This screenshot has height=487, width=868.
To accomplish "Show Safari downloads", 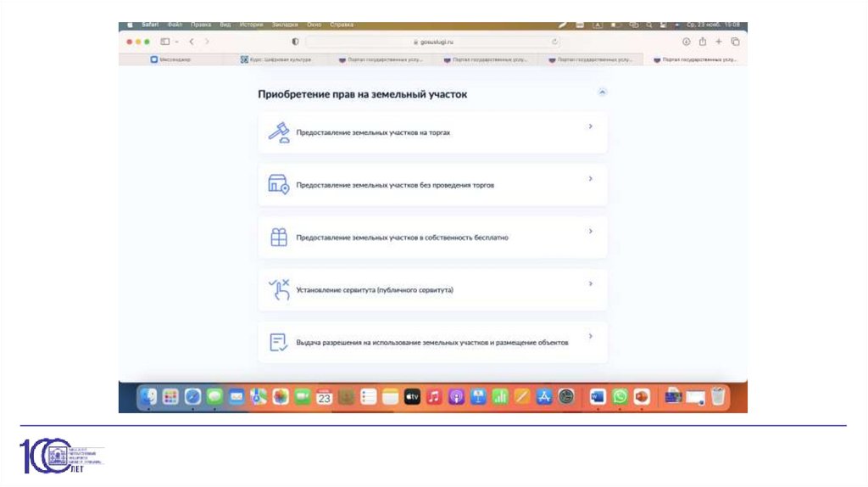I will pos(686,42).
